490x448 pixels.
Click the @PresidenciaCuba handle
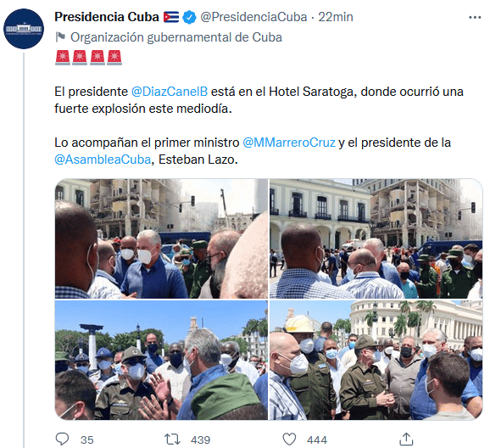pyautogui.click(x=253, y=17)
